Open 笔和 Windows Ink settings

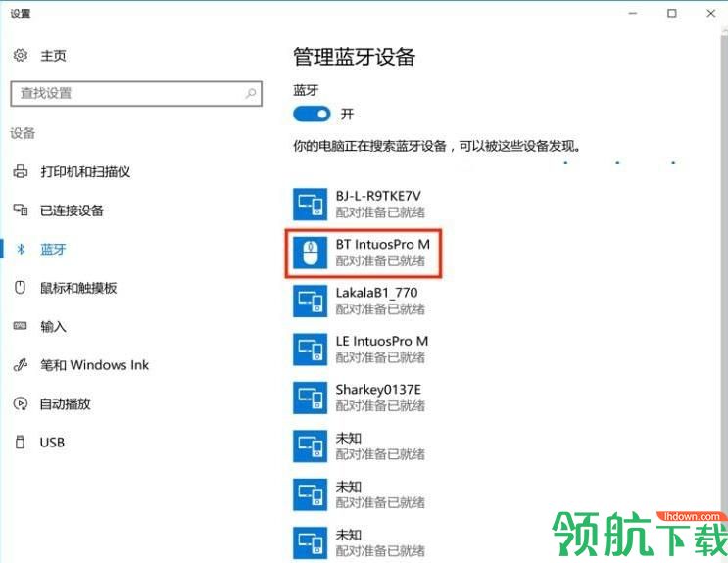(95, 365)
